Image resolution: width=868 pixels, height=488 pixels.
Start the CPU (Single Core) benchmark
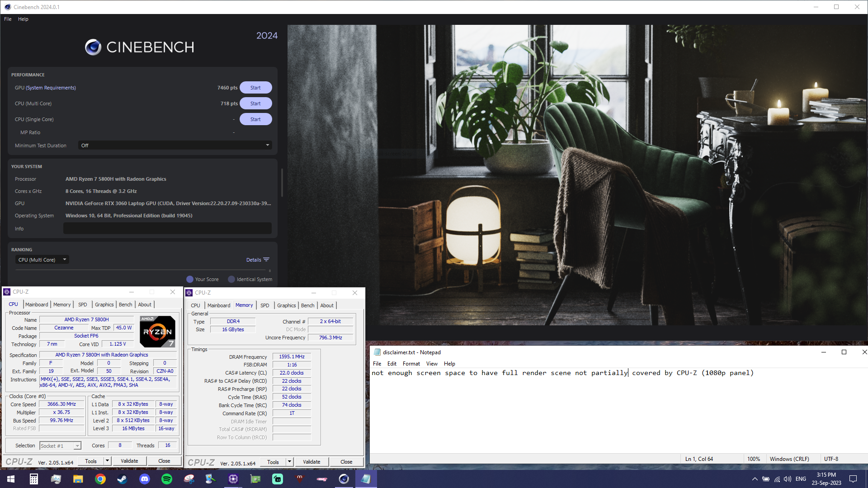[x=255, y=119]
